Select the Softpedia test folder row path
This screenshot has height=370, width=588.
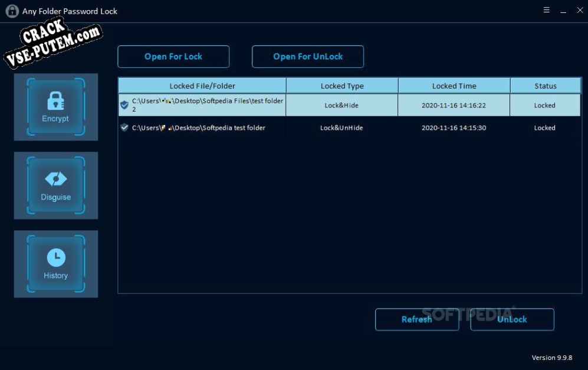click(199, 127)
